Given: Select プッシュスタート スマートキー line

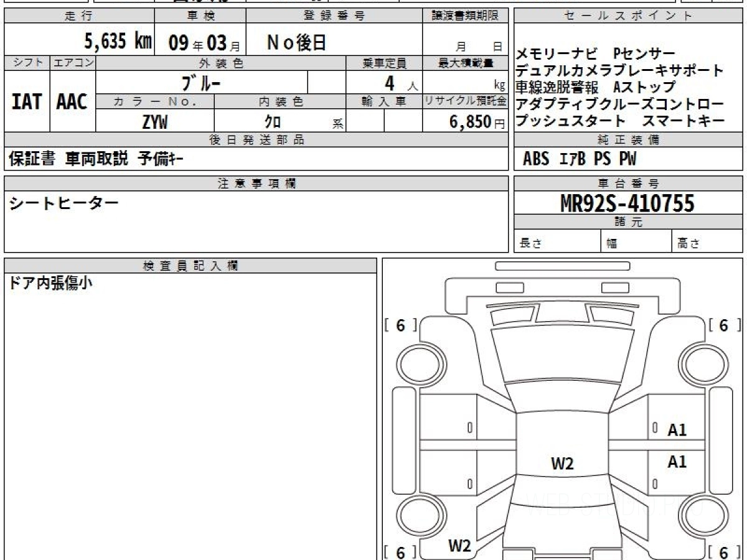Looking at the screenshot, I should pos(620,121).
